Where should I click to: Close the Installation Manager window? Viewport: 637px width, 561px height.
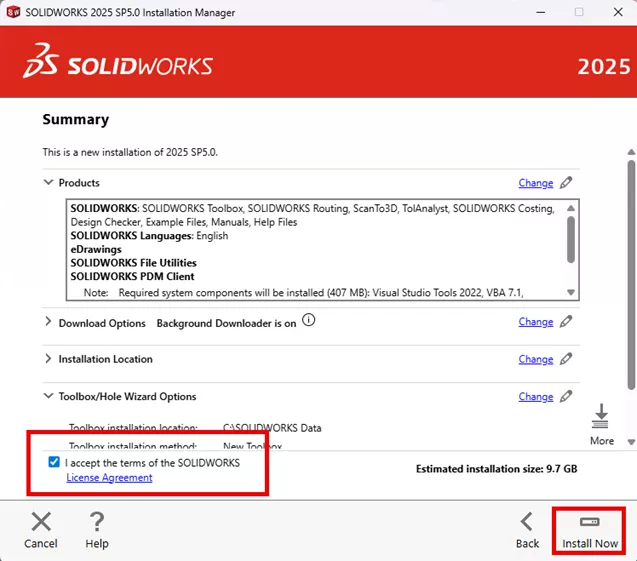click(x=618, y=12)
